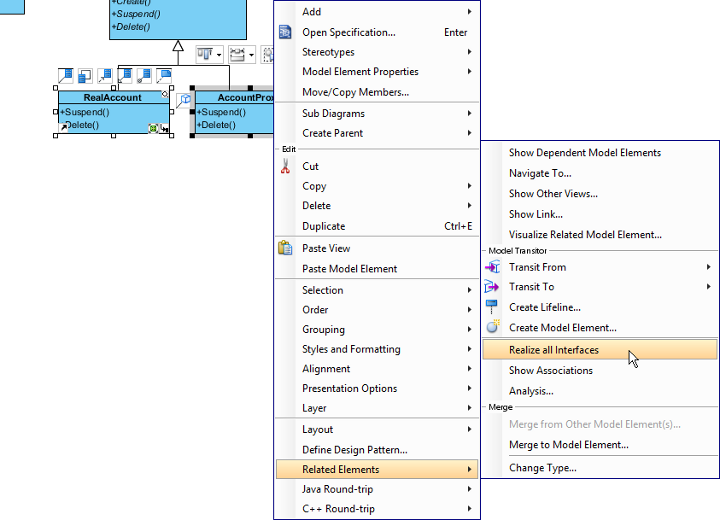Click the Create Lifeline icon
The image size is (720, 520).
(491, 307)
